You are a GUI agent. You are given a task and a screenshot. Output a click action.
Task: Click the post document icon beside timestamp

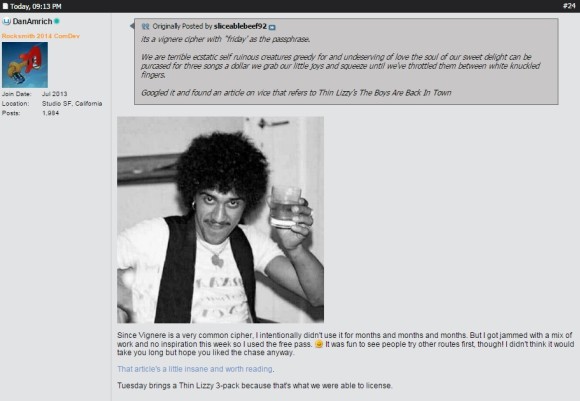click(x=5, y=6)
